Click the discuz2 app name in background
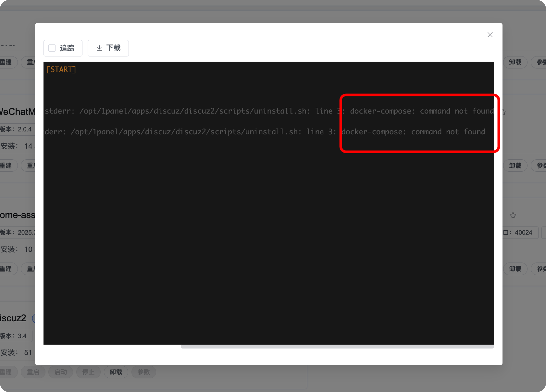This screenshot has width=546, height=392. 13,318
